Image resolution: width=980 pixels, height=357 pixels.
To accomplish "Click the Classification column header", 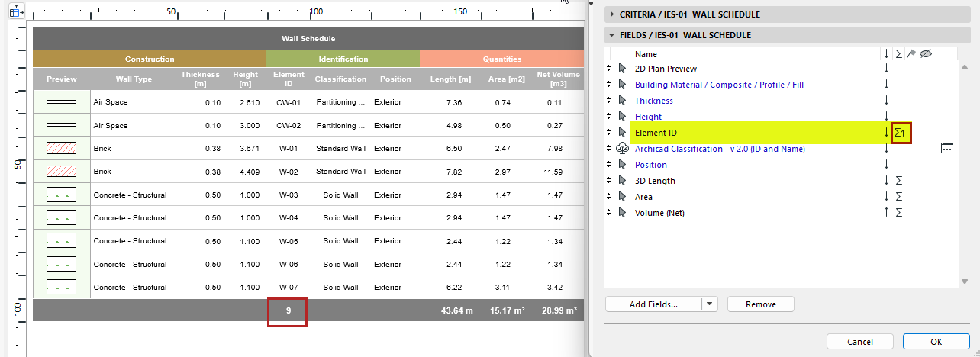I will (340, 79).
